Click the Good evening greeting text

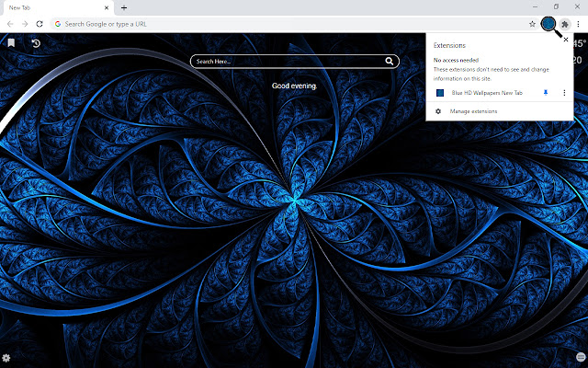(294, 86)
